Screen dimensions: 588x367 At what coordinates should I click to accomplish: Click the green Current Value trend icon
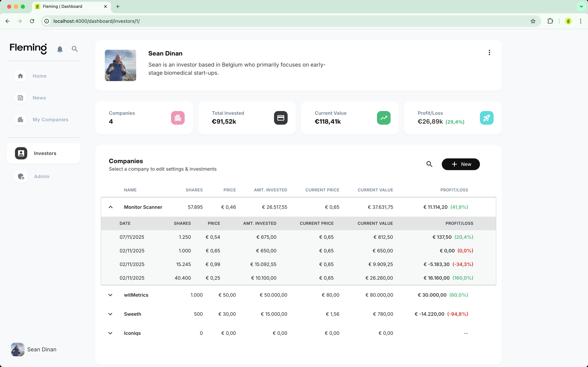(x=383, y=118)
